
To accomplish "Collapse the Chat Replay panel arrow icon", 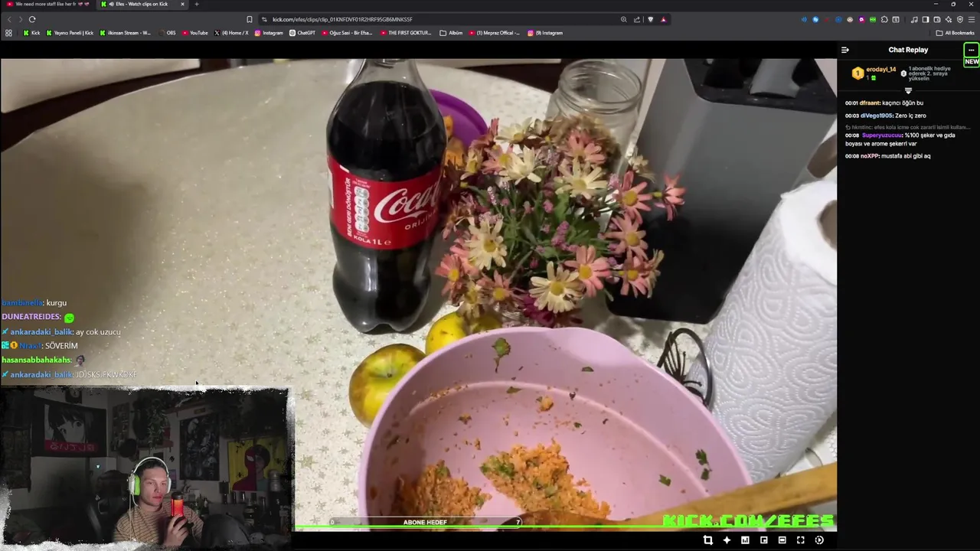I will pyautogui.click(x=845, y=50).
